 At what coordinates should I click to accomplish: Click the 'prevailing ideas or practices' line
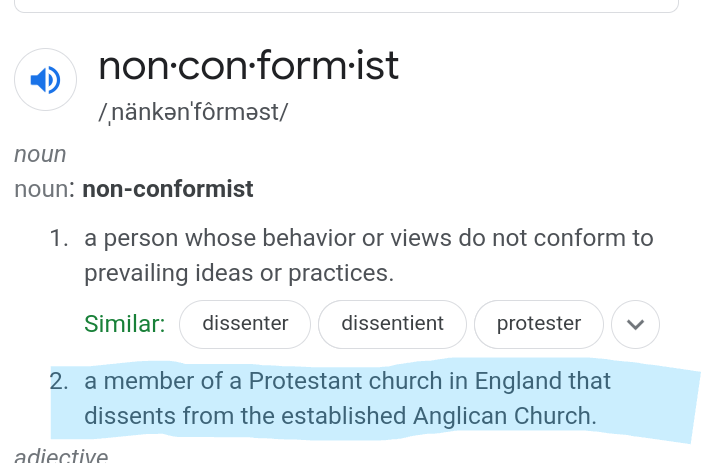(x=239, y=273)
